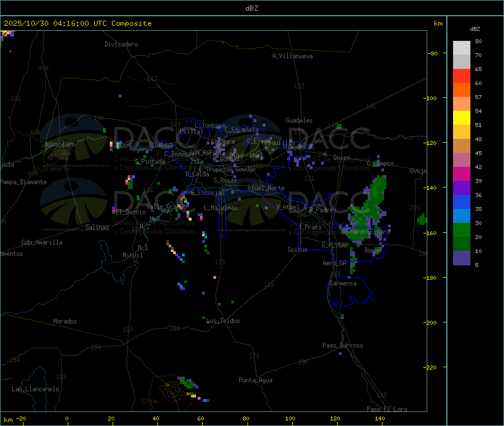Click the C_Española location label
504x426 pixels.
coord(242,130)
